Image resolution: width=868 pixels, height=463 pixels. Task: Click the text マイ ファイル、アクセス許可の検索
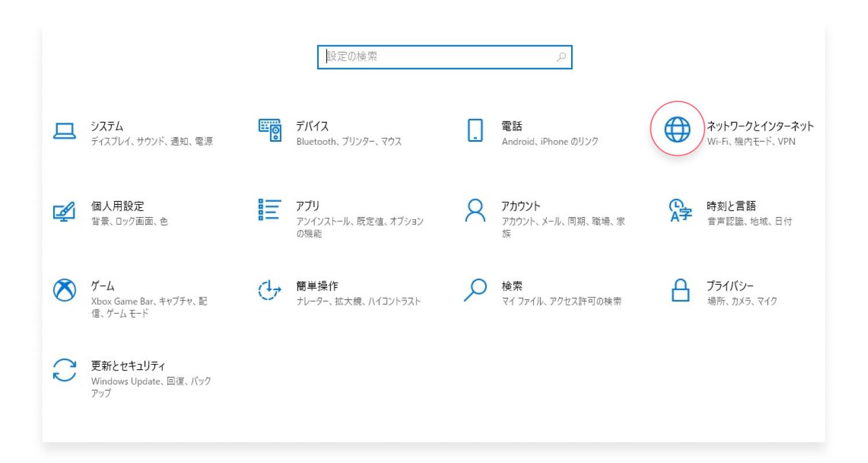click(561, 301)
